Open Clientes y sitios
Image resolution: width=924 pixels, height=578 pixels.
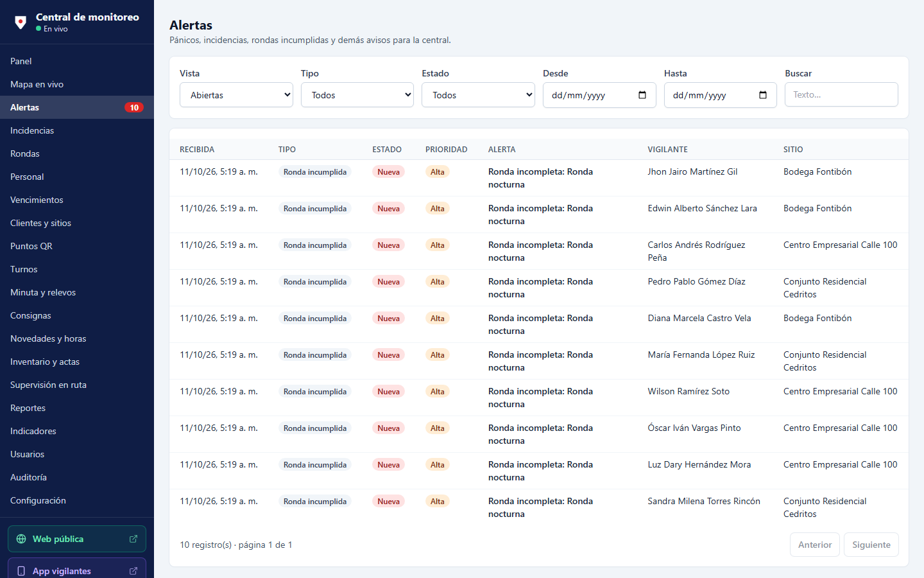[x=77, y=223]
